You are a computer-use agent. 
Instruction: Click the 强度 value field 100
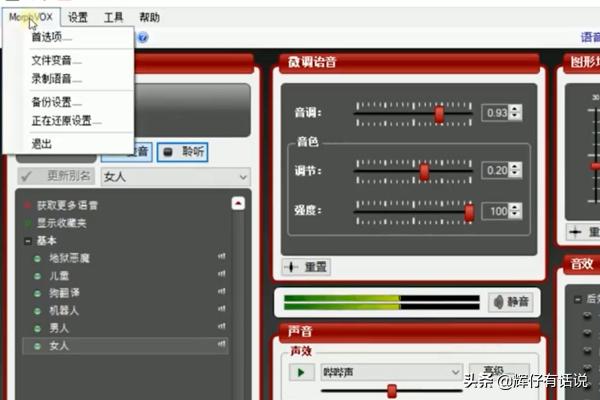pyautogui.click(x=496, y=211)
